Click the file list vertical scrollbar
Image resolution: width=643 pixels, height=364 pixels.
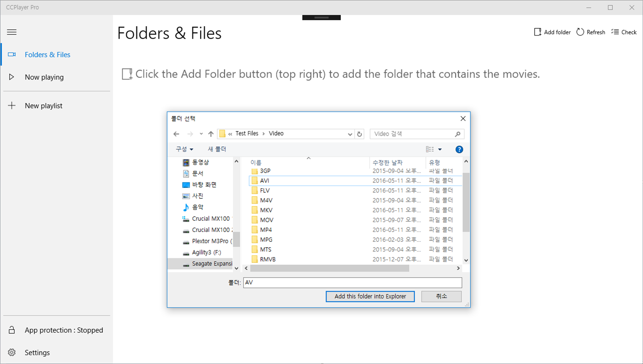click(466, 202)
